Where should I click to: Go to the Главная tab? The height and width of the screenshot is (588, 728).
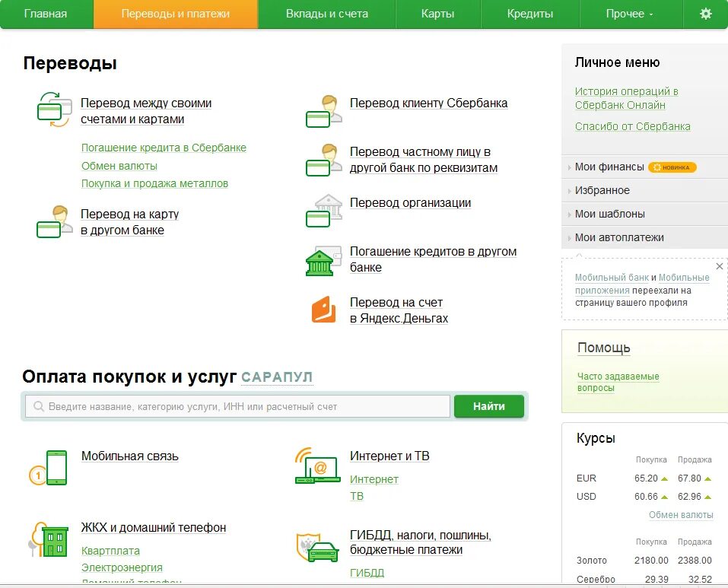point(46,14)
